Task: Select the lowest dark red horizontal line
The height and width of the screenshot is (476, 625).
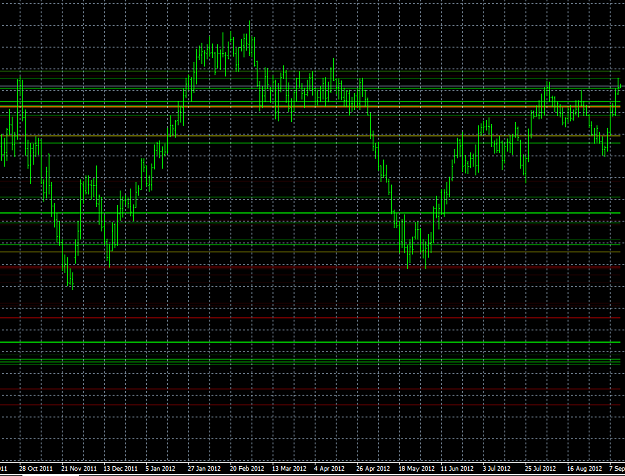Action: 312,405
